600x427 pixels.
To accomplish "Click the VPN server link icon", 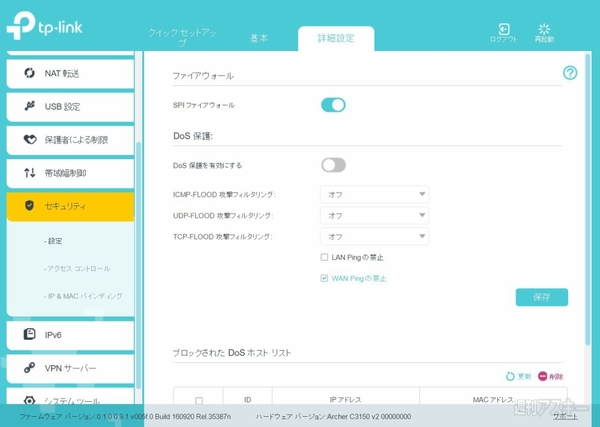I will (x=29, y=368).
